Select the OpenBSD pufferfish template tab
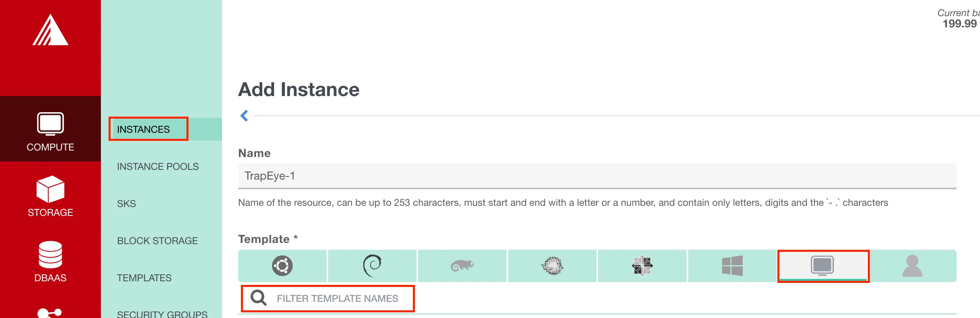 (x=552, y=266)
